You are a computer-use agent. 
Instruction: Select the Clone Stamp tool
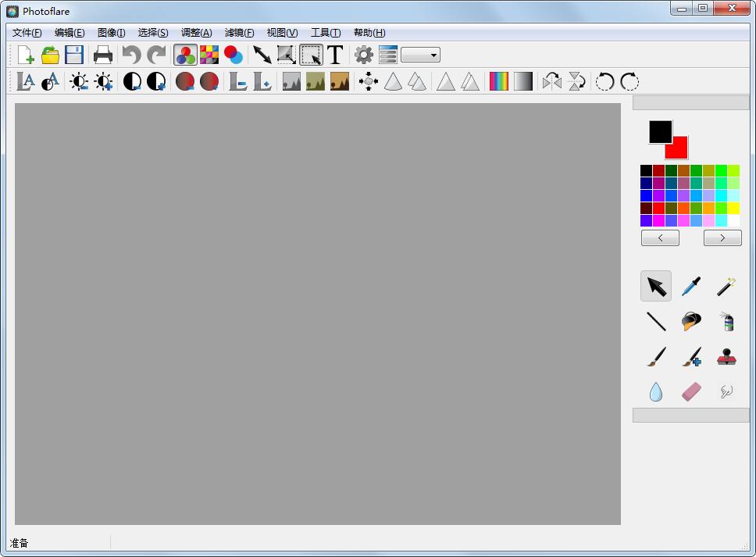[726, 356]
